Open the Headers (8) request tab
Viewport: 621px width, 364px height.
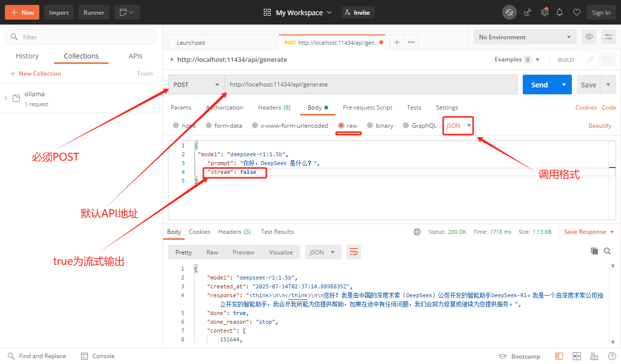tap(274, 108)
